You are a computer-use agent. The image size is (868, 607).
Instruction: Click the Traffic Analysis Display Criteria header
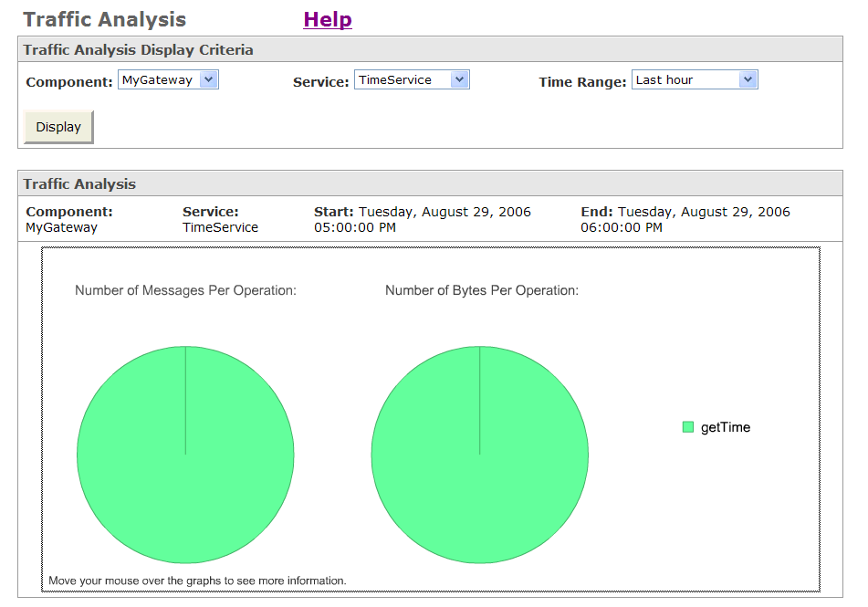click(430, 50)
